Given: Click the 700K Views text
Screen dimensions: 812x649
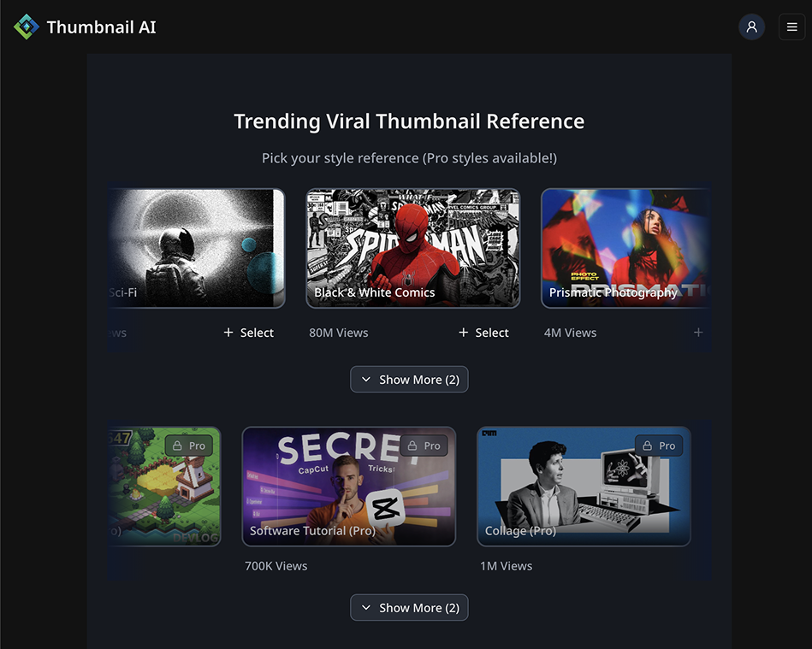Looking at the screenshot, I should click(276, 566).
